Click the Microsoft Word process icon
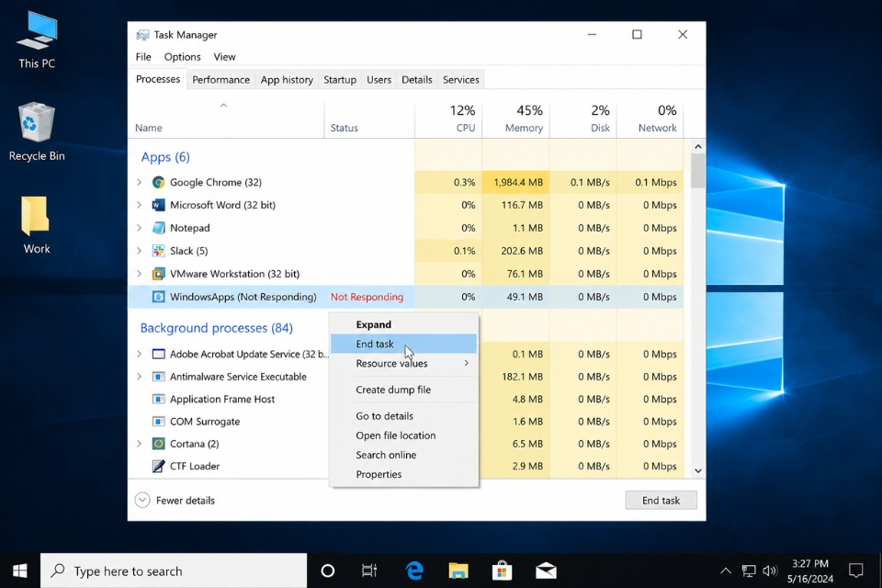This screenshot has height=588, width=882. (159, 205)
